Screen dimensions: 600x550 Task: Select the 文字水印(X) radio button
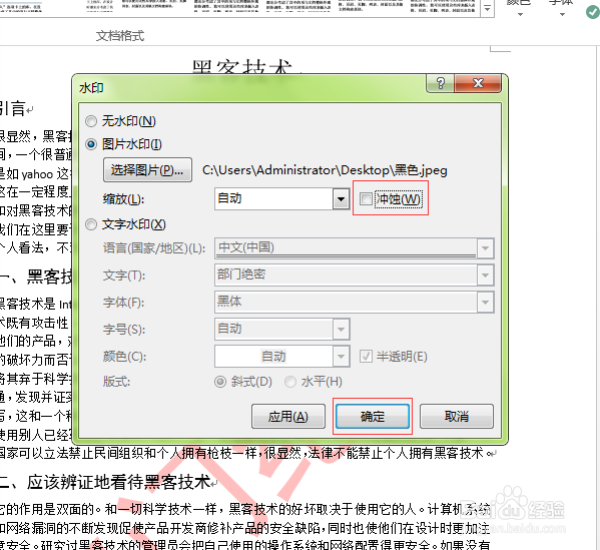coord(91,224)
